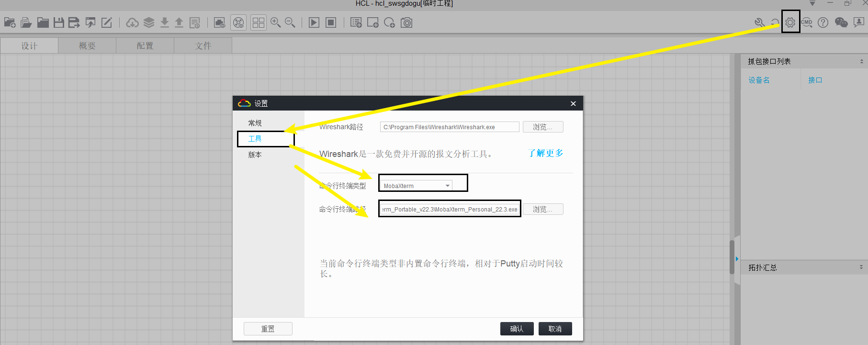This screenshot has height=345, width=868.
Task: Click the pencil edit icon
Action: (x=106, y=22)
